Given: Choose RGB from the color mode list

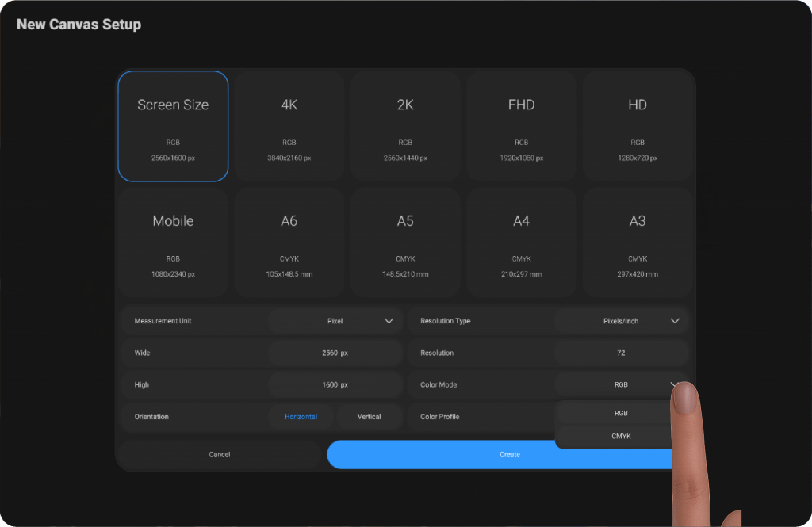Looking at the screenshot, I should pyautogui.click(x=620, y=413).
